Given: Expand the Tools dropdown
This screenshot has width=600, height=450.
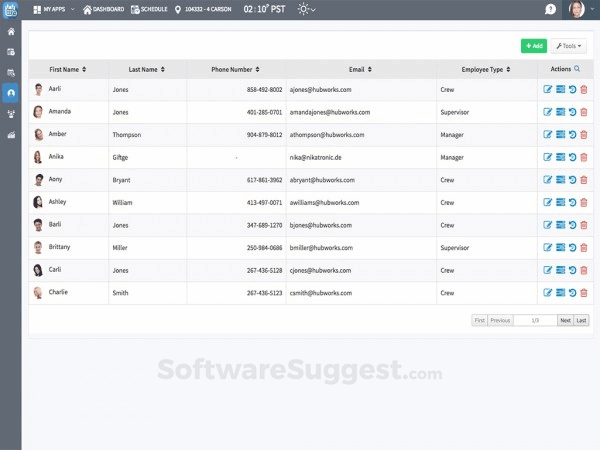Looking at the screenshot, I should pos(569,46).
